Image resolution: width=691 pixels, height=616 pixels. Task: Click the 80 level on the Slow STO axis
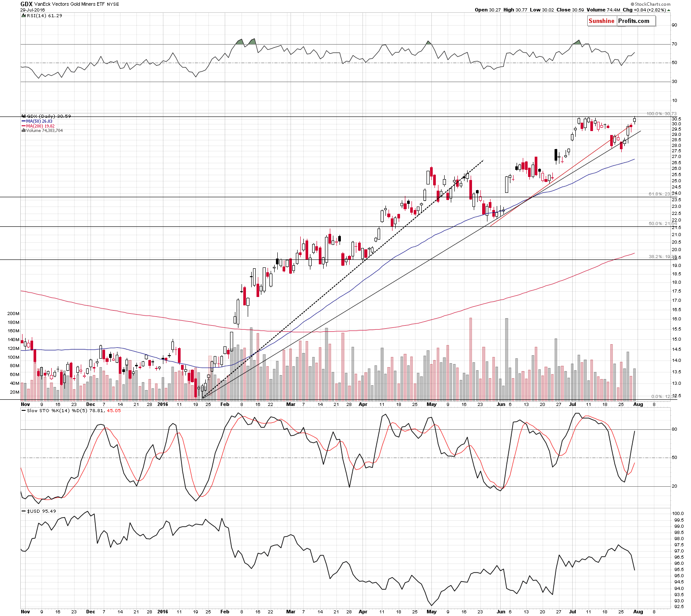pyautogui.click(x=674, y=429)
